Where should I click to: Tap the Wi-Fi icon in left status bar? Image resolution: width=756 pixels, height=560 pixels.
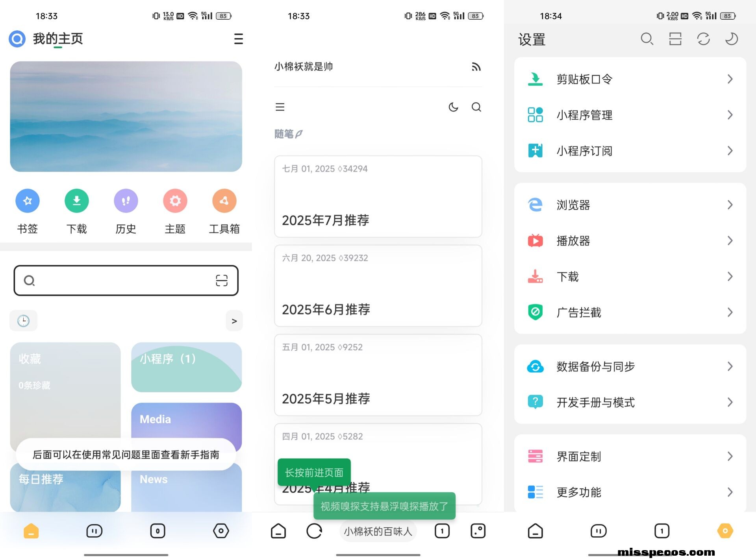click(x=193, y=16)
